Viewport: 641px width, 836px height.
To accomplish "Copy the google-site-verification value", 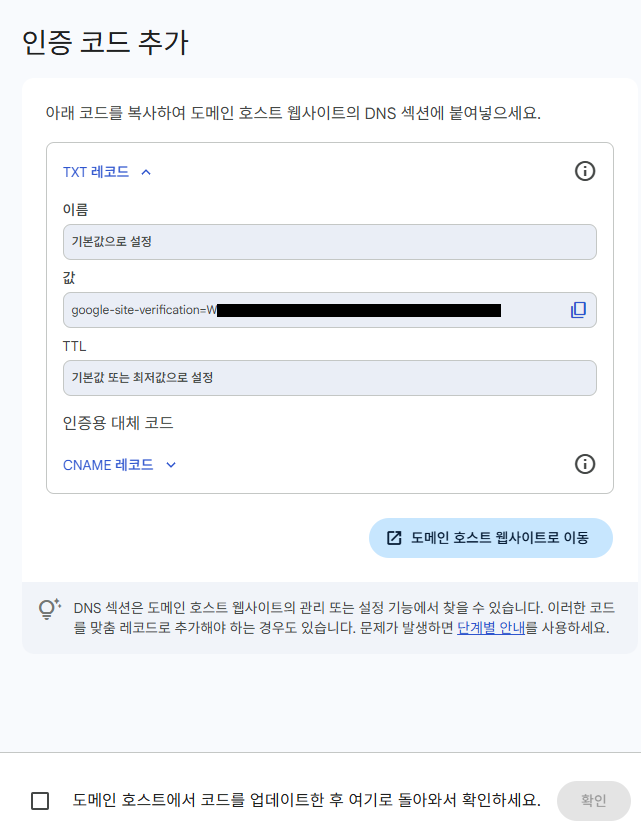I will (x=579, y=310).
